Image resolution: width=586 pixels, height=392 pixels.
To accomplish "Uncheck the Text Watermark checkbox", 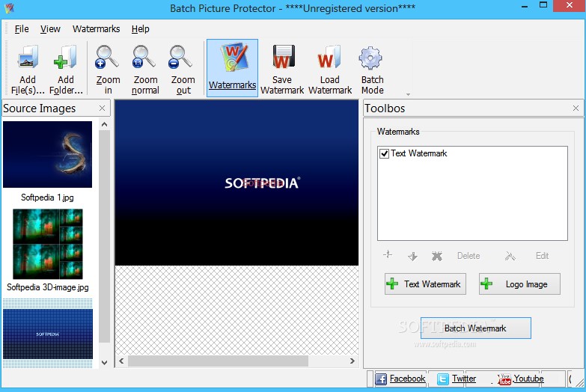I will point(384,153).
